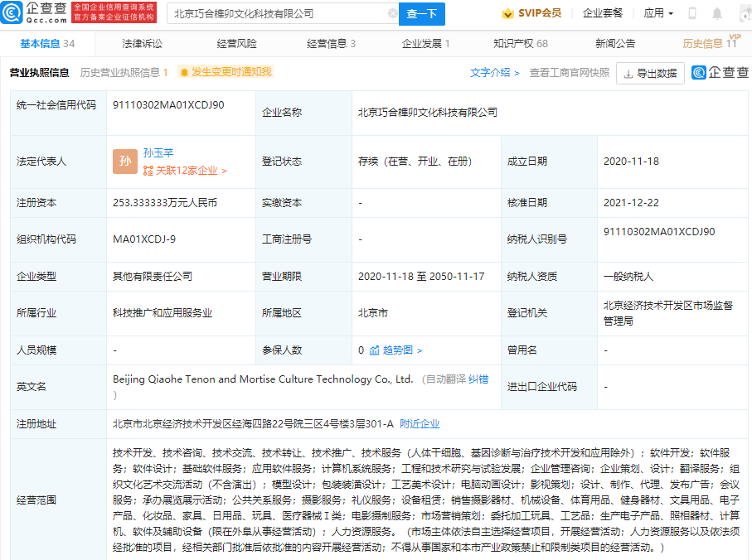The image size is (752, 560).
Task: Toggle 发生变更时通知我 alert
Action: 225,73
